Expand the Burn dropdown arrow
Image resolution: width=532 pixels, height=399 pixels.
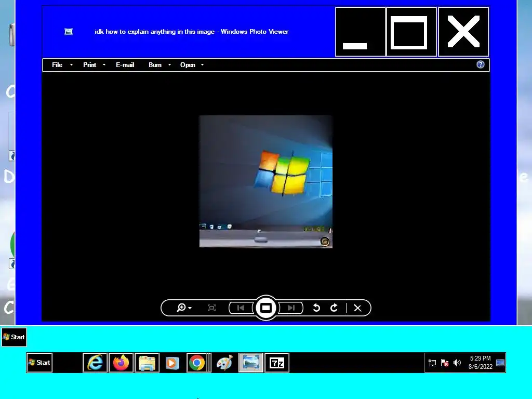(169, 65)
